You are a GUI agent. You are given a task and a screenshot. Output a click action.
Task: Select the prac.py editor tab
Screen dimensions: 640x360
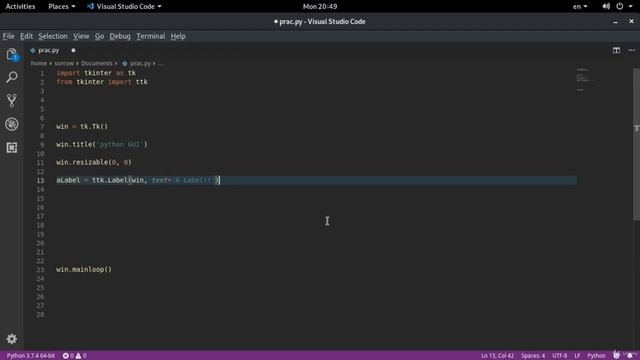[x=48, y=50]
